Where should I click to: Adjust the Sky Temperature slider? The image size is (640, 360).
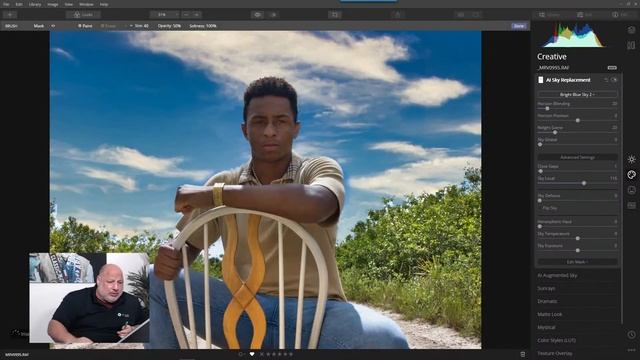point(577,238)
